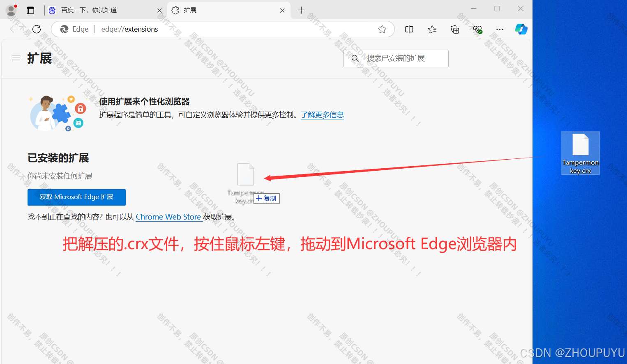This screenshot has height=364, width=627.
Task: Open the Favorites list icon
Action: (432, 29)
